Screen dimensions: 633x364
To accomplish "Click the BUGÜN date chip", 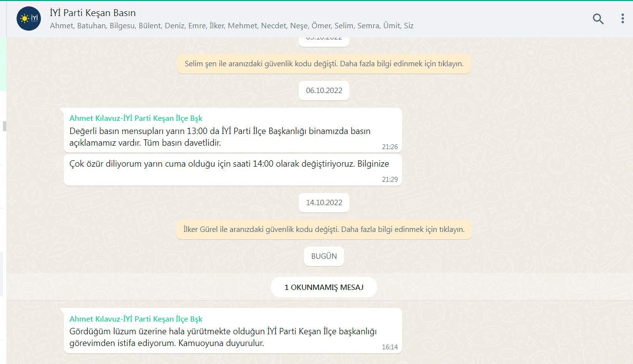I will [x=324, y=256].
